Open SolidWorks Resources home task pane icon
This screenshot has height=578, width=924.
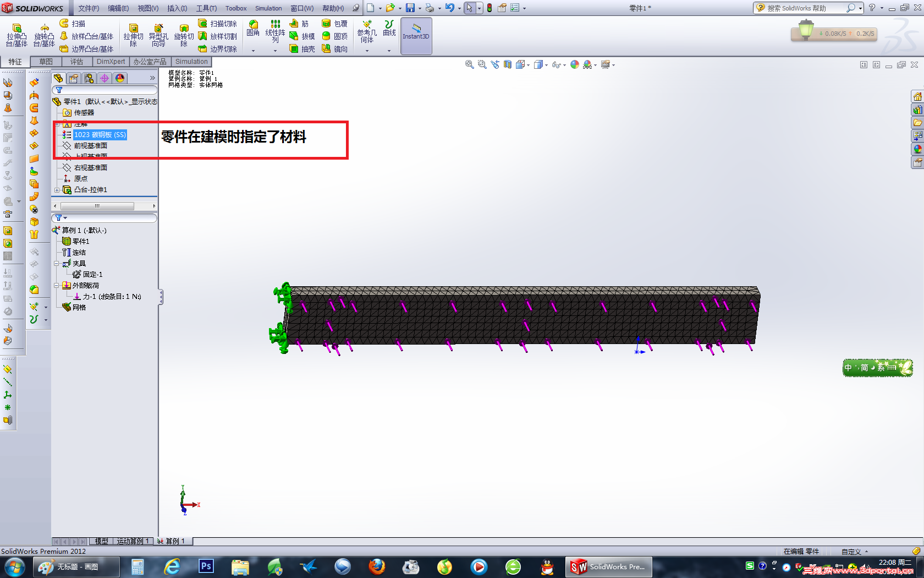click(x=917, y=96)
